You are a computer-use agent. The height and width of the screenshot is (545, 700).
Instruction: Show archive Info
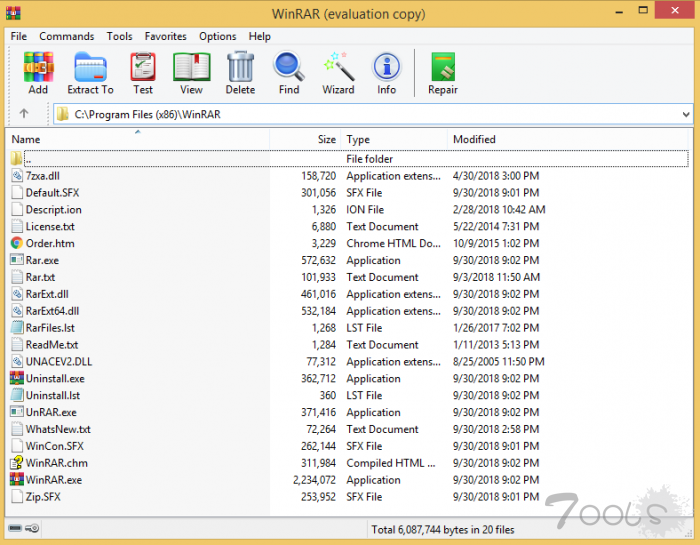(x=386, y=74)
